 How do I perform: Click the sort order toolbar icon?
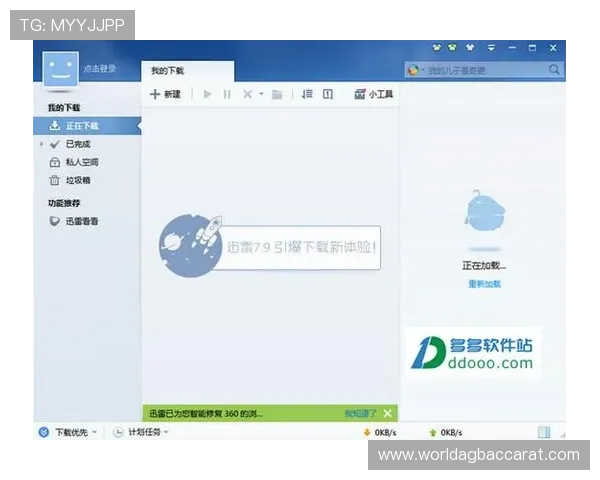307,94
